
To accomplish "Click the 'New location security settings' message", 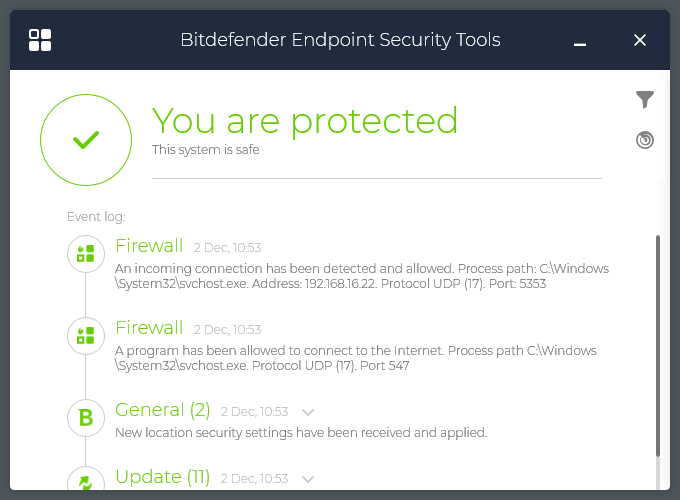I will tap(301, 433).
